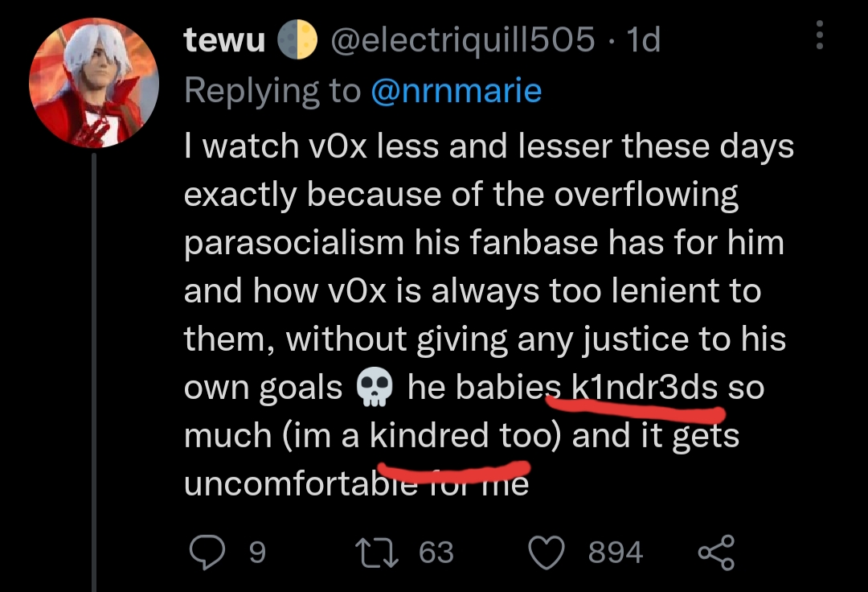
Task: Click the half-moon emoji next to tewu
Action: 297,40
